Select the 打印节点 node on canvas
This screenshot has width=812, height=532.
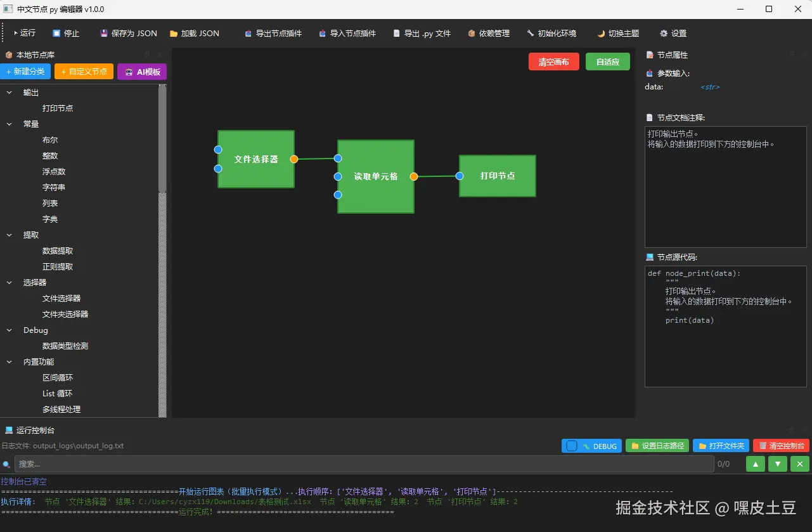(498, 176)
